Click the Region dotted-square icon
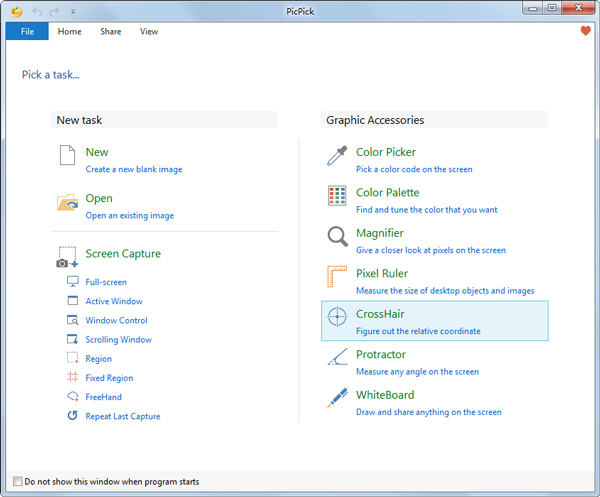The height and width of the screenshot is (497, 600). pyautogui.click(x=73, y=358)
